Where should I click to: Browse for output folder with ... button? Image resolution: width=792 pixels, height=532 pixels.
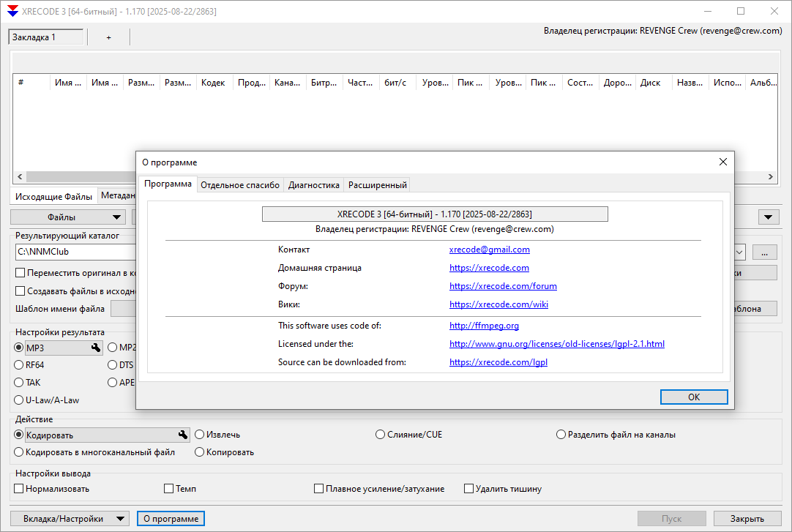pos(764,252)
